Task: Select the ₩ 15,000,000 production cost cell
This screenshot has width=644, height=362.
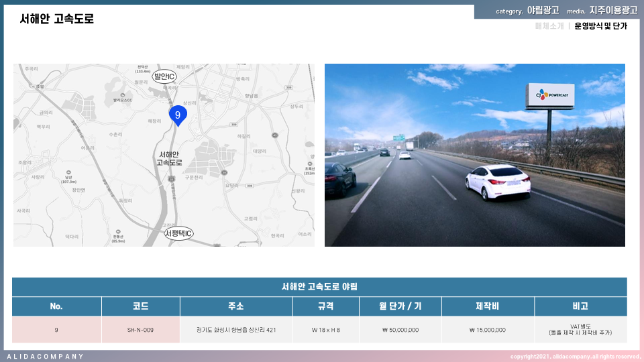Action: 487,330
